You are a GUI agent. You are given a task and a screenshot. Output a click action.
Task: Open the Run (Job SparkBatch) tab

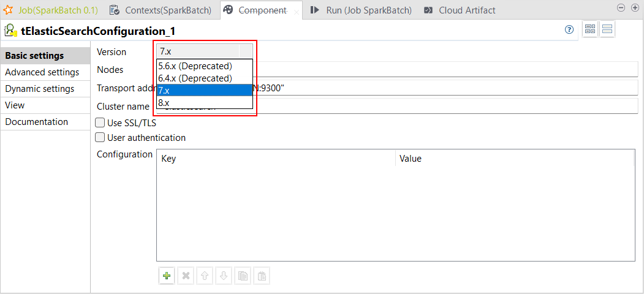[362, 10]
